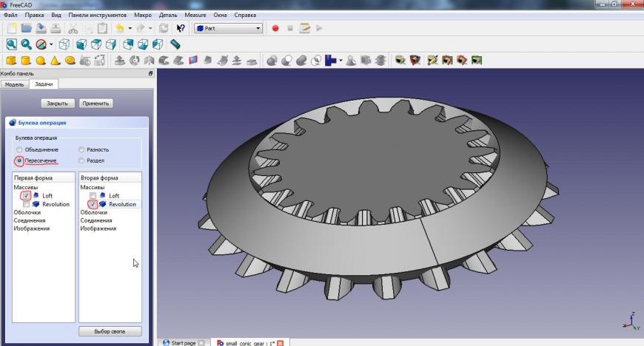Image resolution: width=644 pixels, height=346 pixels.
Task: Open the Макро menu
Action: pyautogui.click(x=143, y=16)
